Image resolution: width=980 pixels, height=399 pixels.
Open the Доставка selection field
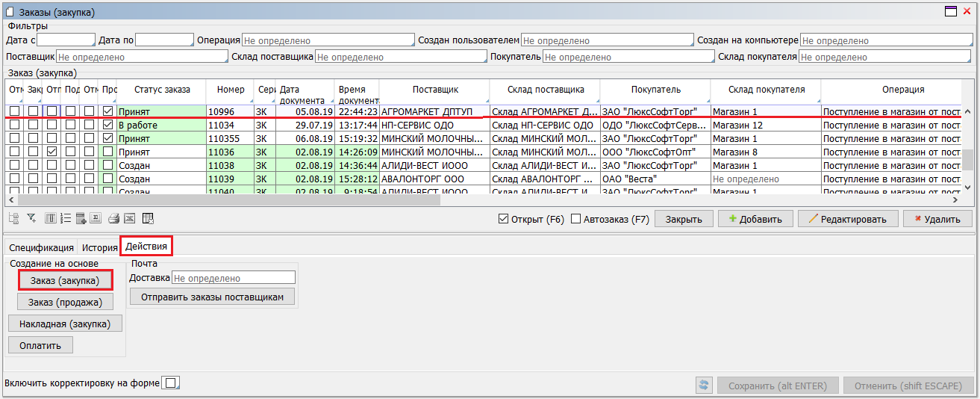point(233,278)
